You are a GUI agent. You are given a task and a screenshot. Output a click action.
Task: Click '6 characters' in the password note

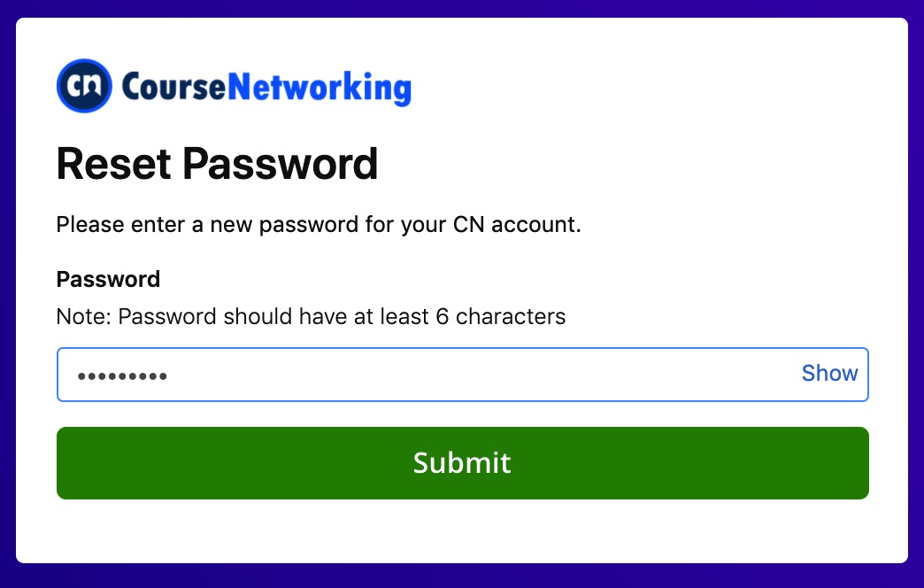501,317
